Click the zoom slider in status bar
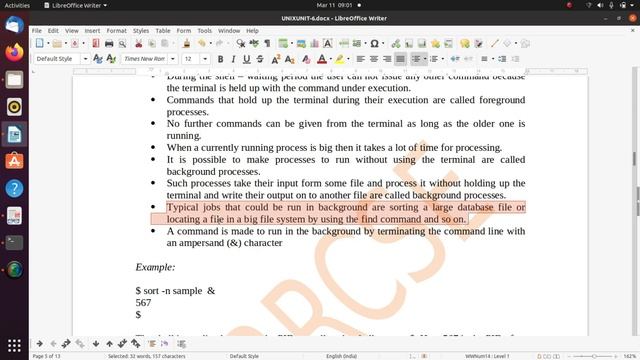Viewport: 640px width, 360px height. click(594, 356)
